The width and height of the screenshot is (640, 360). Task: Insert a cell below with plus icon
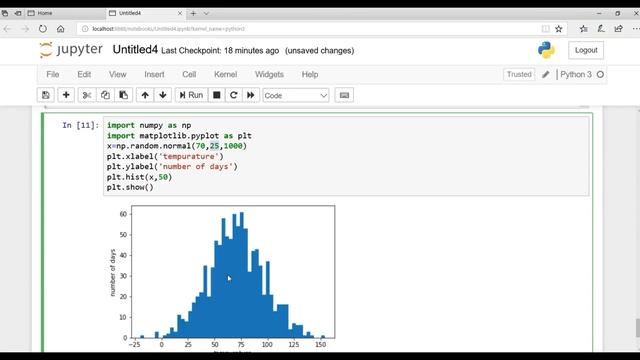66,95
